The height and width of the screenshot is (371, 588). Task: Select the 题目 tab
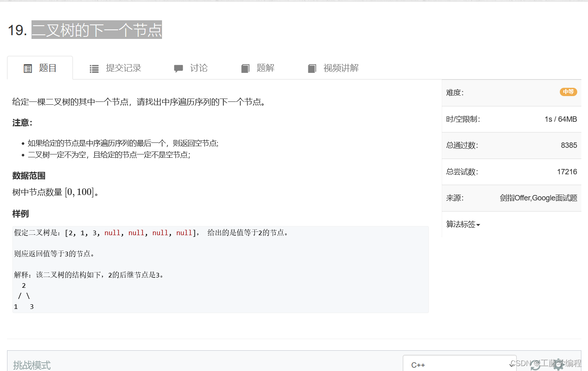[x=47, y=68]
